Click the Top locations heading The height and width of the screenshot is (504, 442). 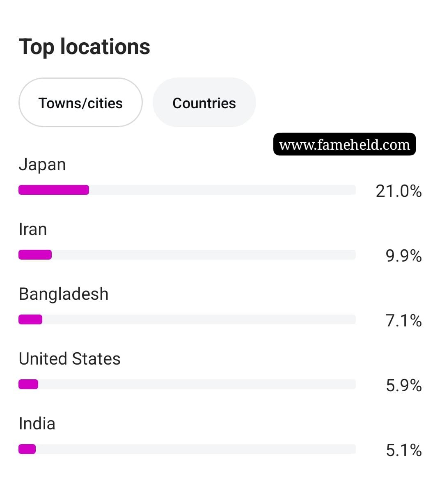(85, 47)
